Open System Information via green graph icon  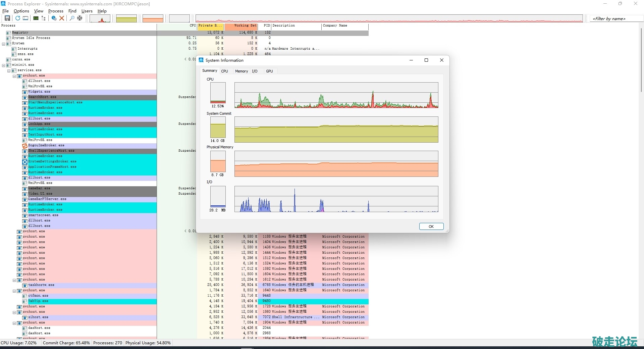[36, 18]
